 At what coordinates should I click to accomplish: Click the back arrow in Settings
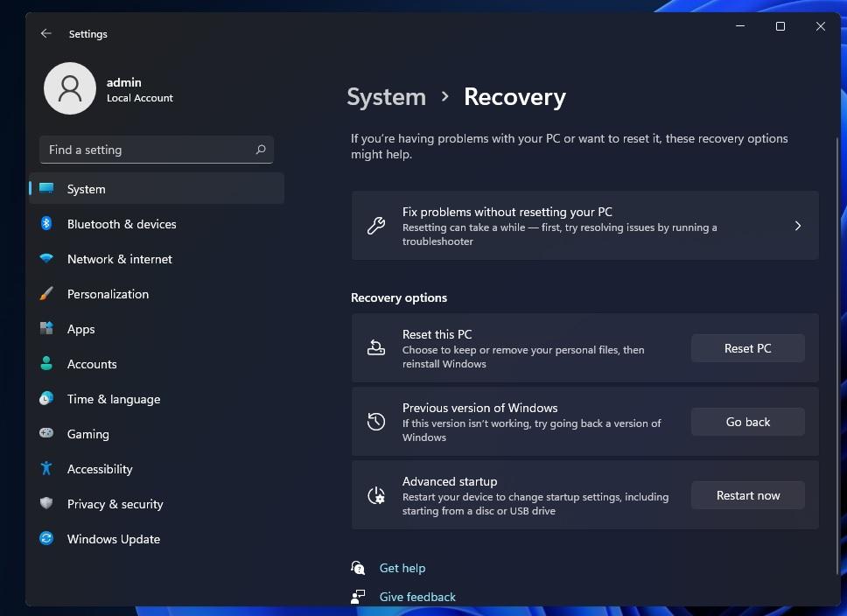pos(45,34)
